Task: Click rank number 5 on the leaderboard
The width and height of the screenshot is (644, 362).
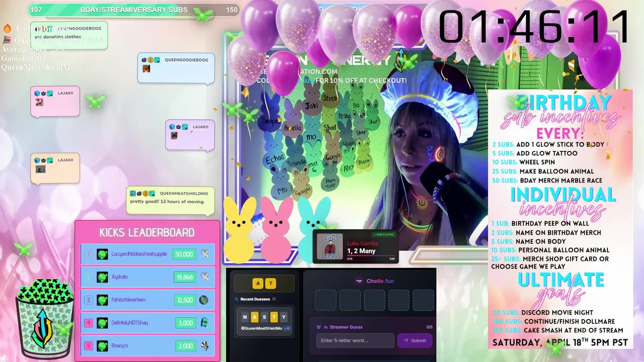Action: tap(89, 346)
